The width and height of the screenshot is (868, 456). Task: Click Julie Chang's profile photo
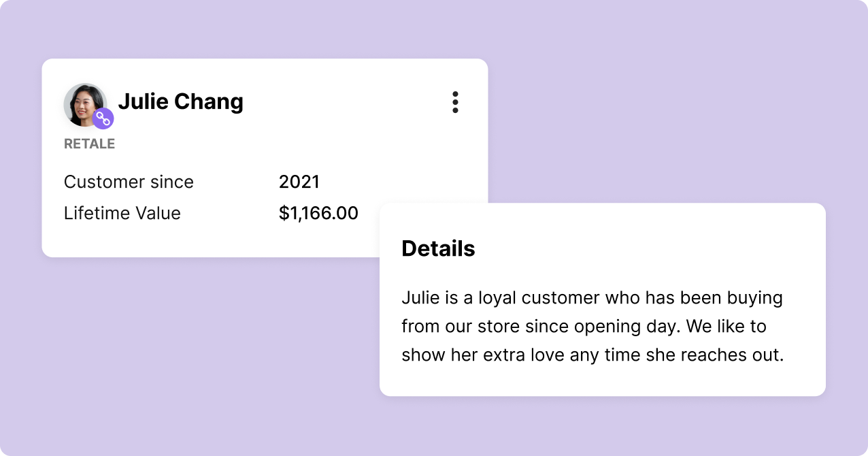click(84, 102)
